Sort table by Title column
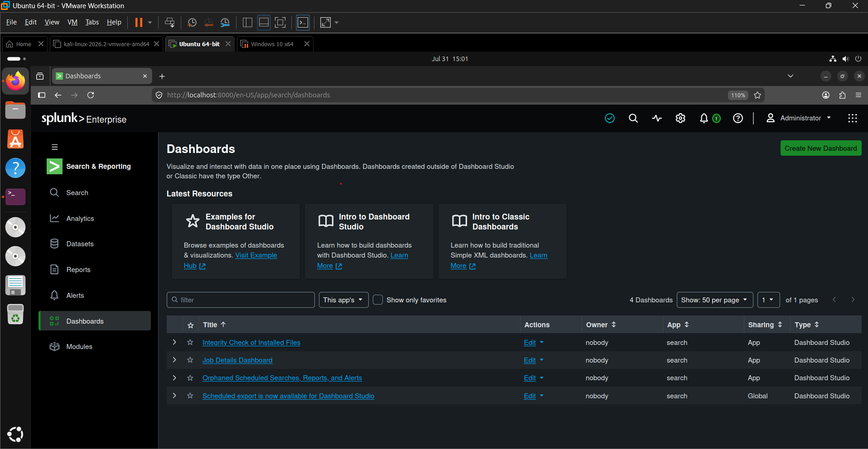 pos(214,325)
